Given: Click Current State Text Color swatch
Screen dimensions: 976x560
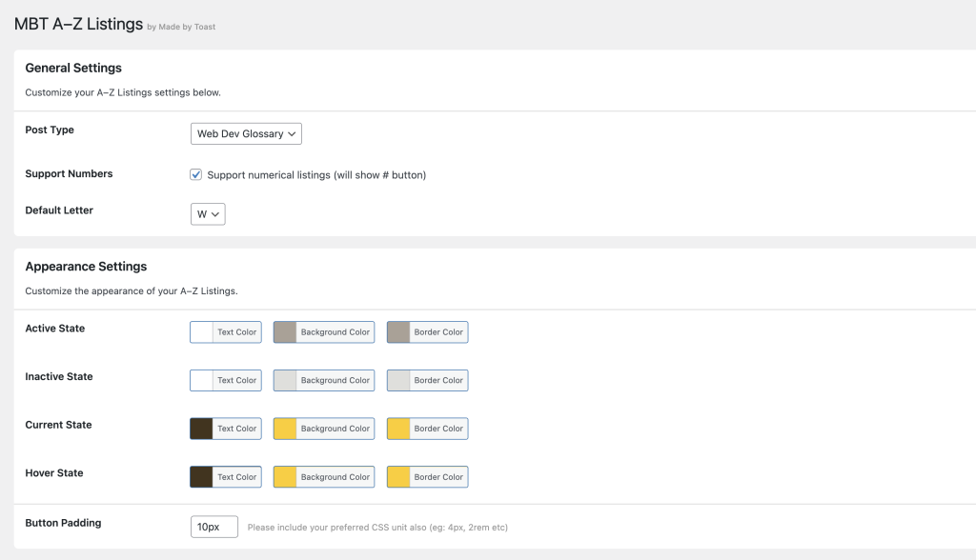Looking at the screenshot, I should click(x=226, y=429).
